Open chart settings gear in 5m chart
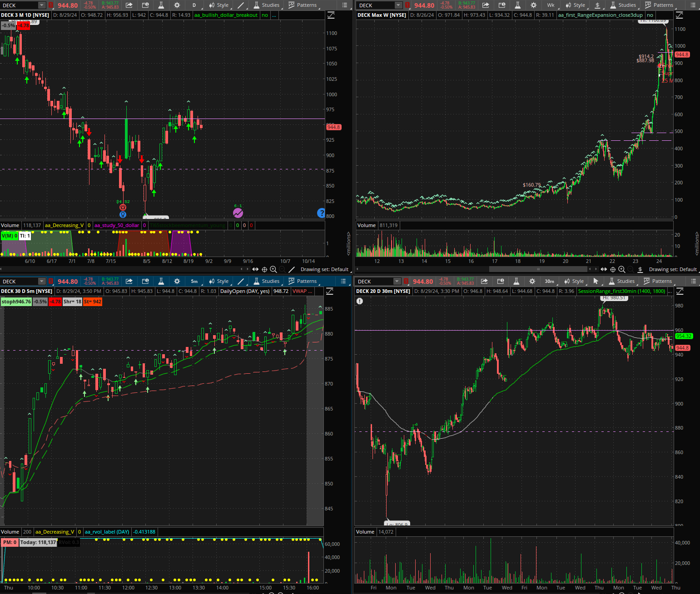 (177, 281)
